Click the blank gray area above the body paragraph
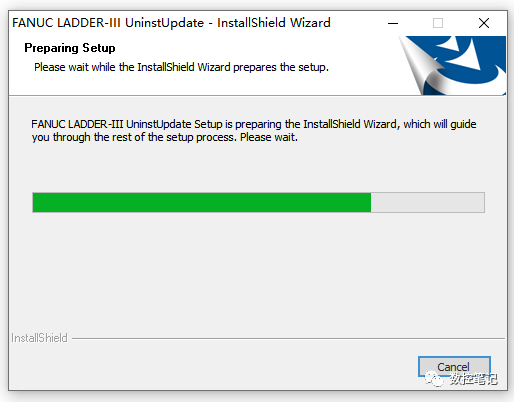Image resolution: width=514 pixels, height=402 pixels. pos(258,107)
